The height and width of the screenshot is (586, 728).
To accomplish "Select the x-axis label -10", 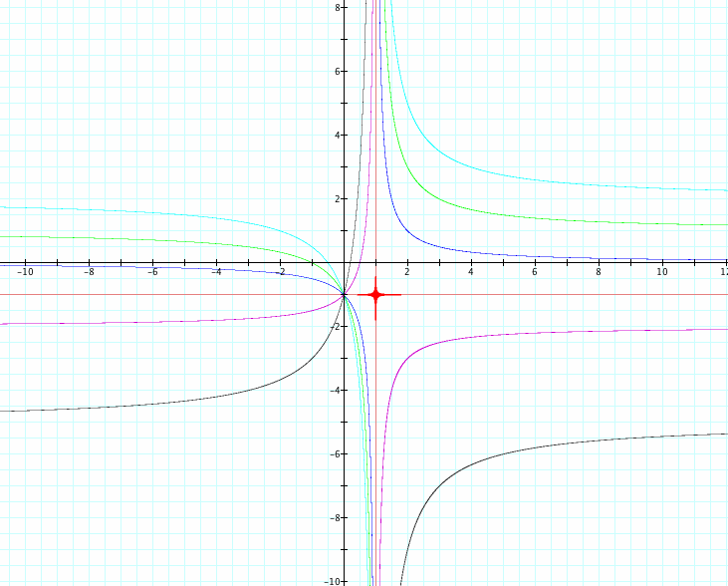I will pos(25,272).
